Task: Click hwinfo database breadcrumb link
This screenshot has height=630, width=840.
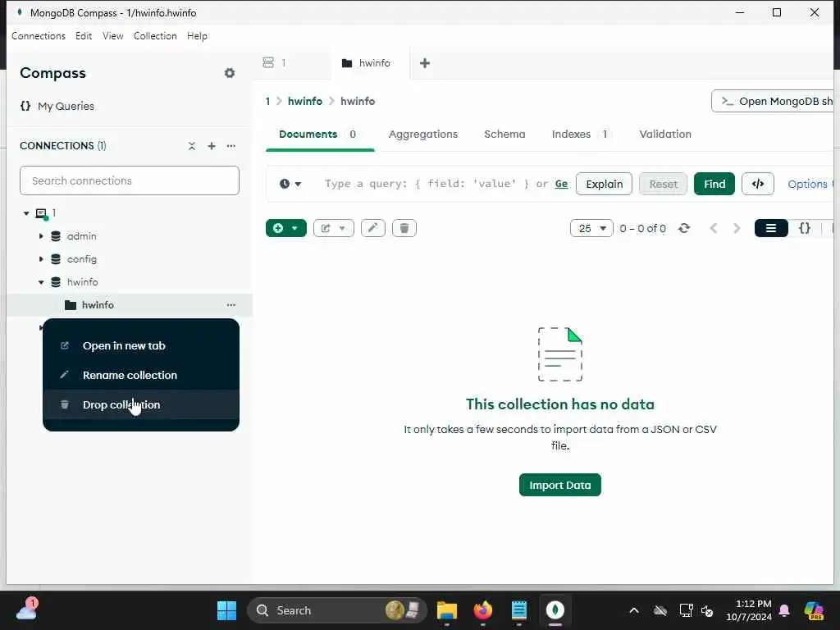Action: click(305, 101)
